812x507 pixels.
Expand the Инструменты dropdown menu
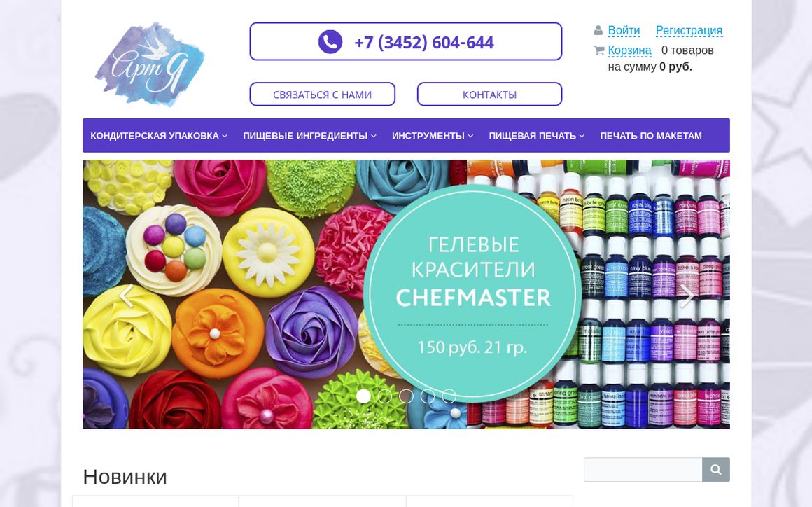pyautogui.click(x=433, y=136)
